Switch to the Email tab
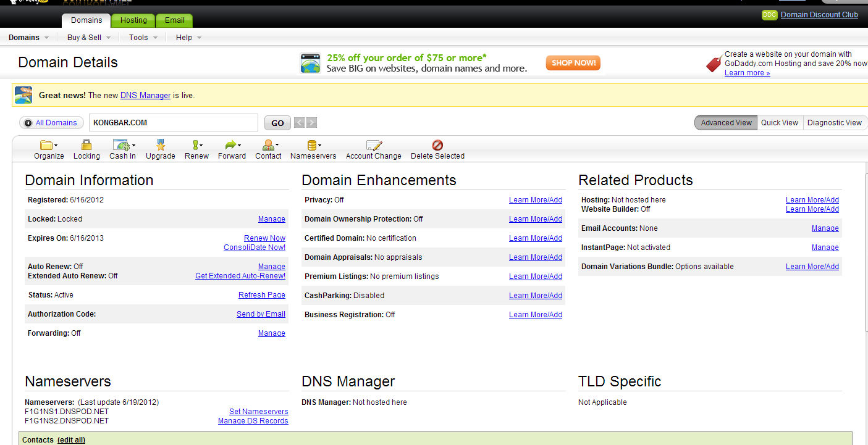 point(174,20)
